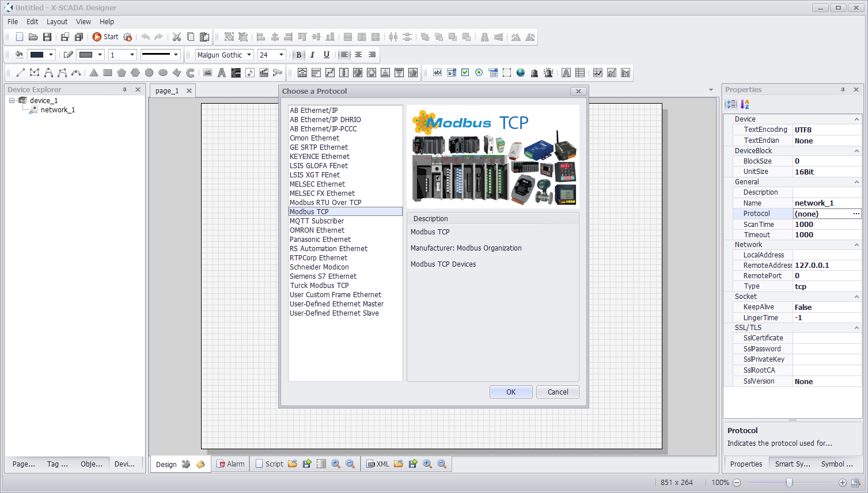Collapse the Socket property group
Image resolution: width=868 pixels, height=493 pixels.
point(856,297)
